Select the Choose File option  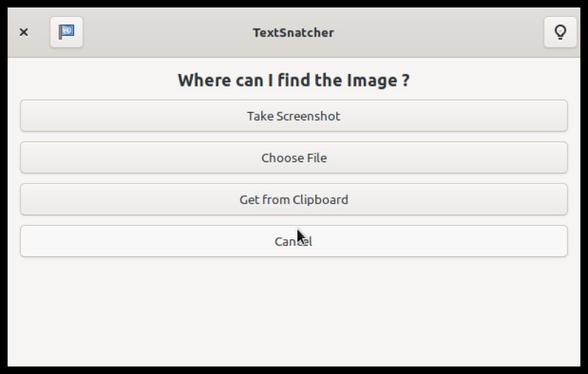click(x=293, y=158)
